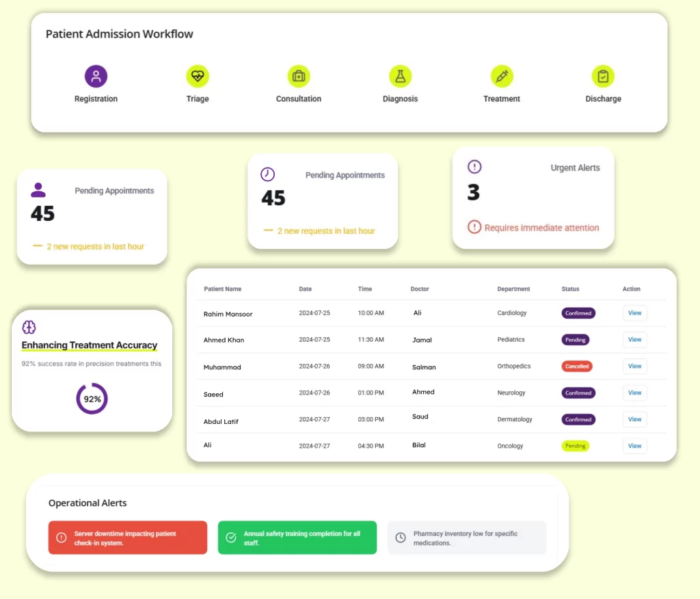
Task: Click Pending status badge for Ahmed Khan
Action: 575,340
